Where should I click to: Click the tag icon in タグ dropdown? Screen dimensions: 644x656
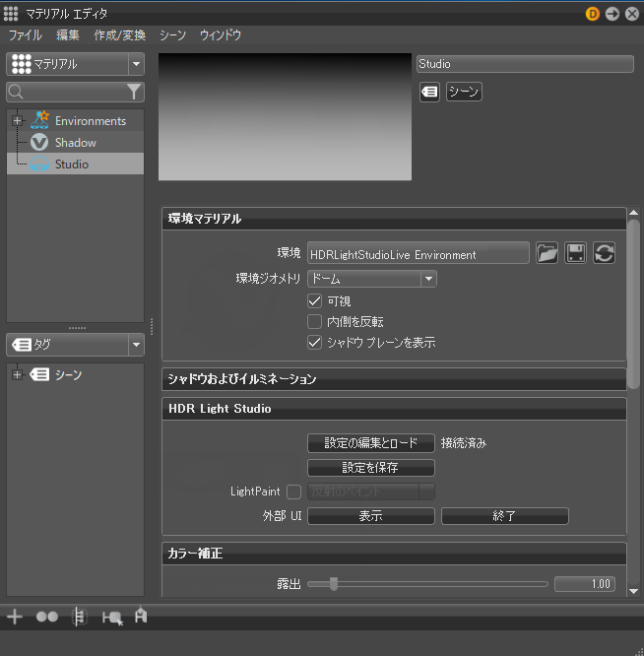tap(22, 345)
